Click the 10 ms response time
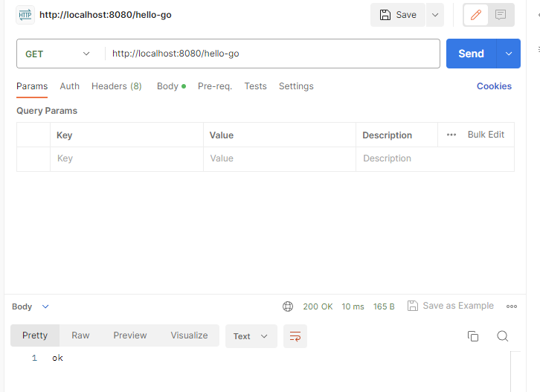540x392 pixels. click(x=353, y=306)
